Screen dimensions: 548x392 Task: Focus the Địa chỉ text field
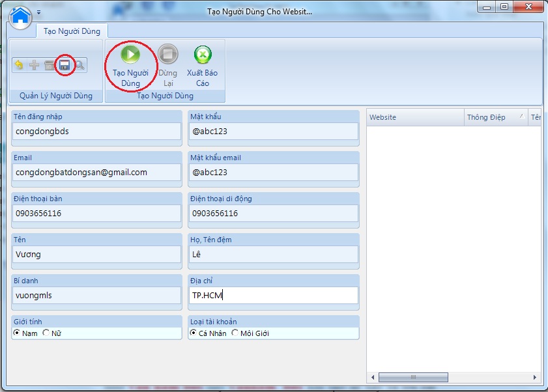click(x=274, y=296)
